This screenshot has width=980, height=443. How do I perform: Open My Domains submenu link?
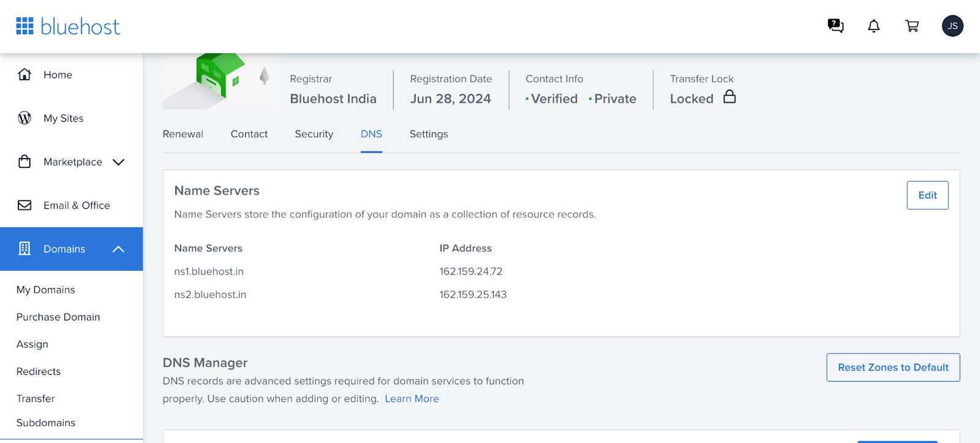(x=46, y=290)
